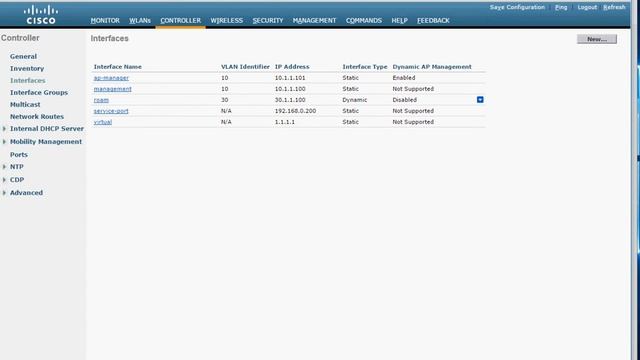Select Multicast in the sidebar
The height and width of the screenshot is (360, 640).
[x=25, y=105]
